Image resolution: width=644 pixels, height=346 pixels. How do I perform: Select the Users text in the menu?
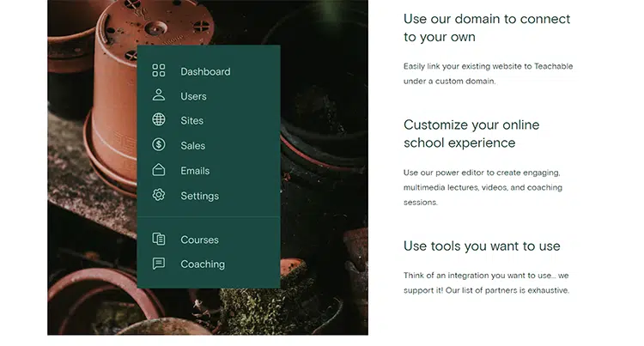pos(193,96)
